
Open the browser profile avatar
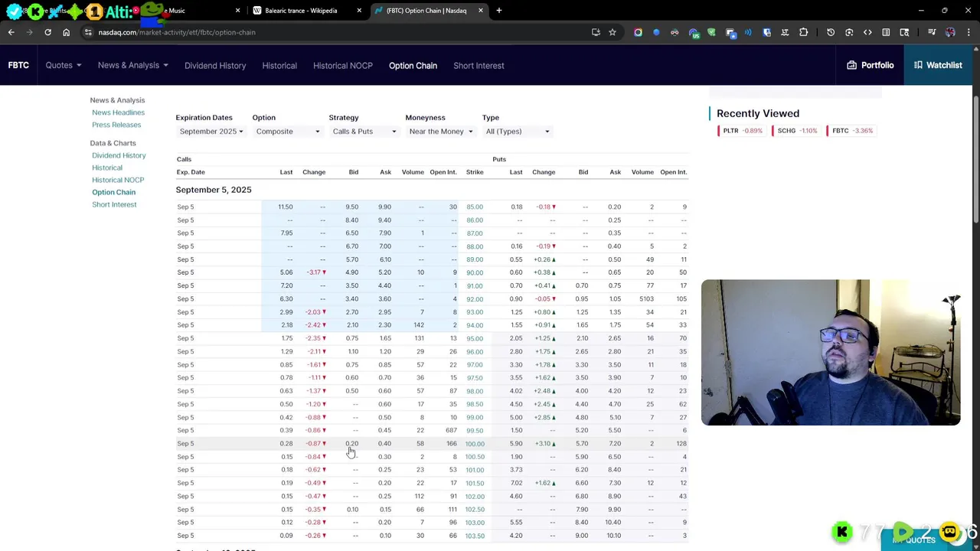950,32
